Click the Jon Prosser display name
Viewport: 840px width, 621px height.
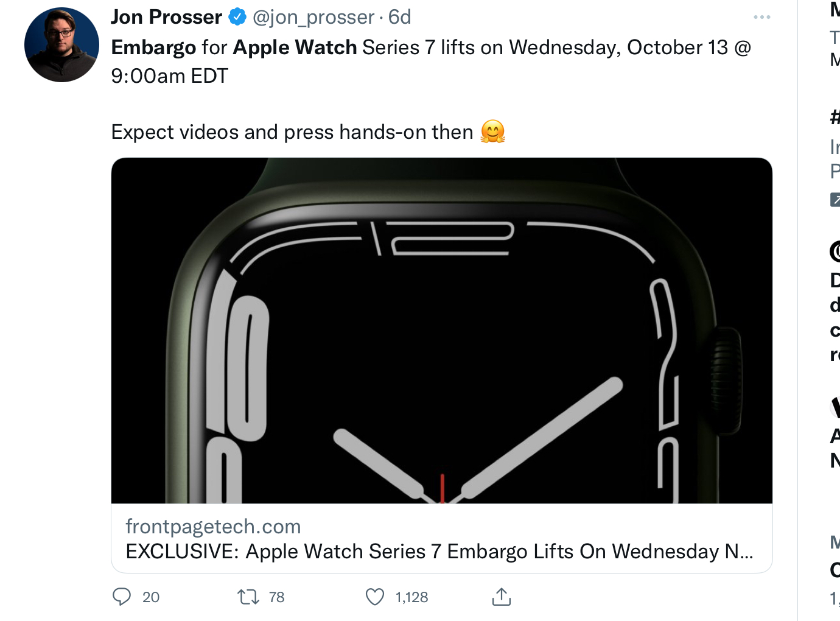point(166,17)
